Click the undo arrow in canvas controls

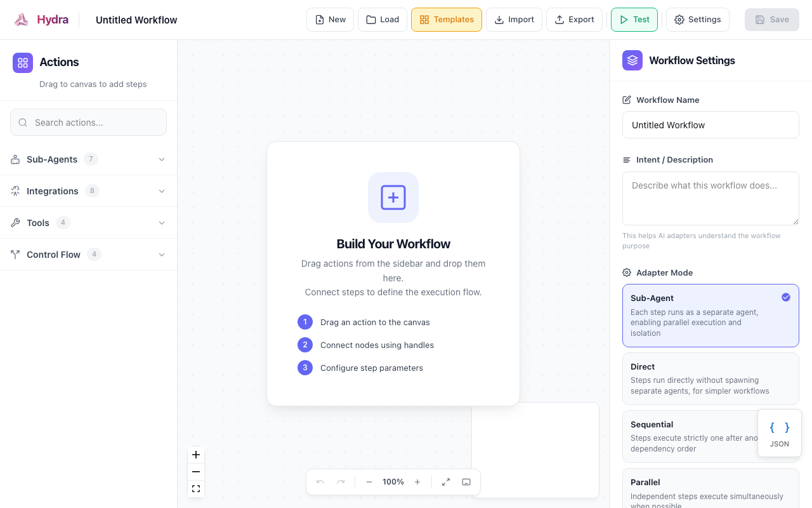coord(320,482)
